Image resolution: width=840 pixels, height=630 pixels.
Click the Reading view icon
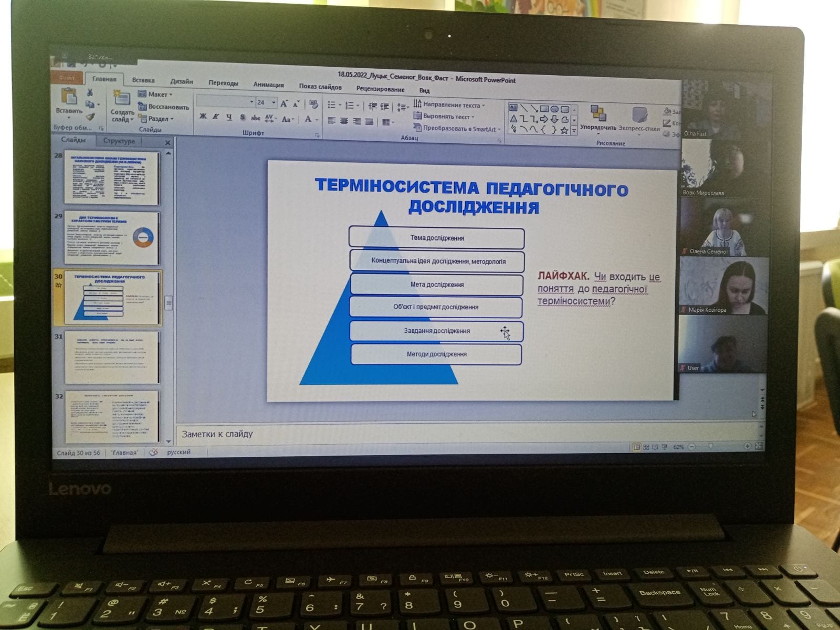655,447
